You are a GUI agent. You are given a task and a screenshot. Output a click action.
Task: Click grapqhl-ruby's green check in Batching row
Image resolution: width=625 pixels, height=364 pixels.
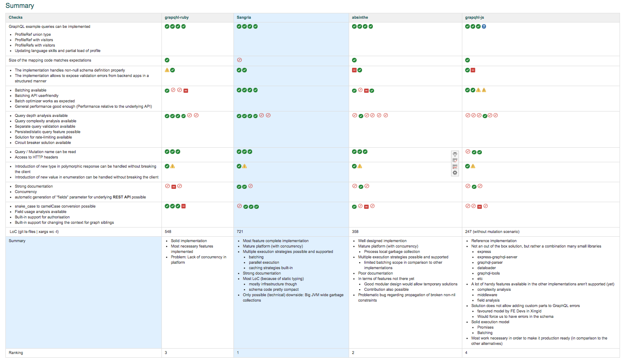pyautogui.click(x=167, y=90)
